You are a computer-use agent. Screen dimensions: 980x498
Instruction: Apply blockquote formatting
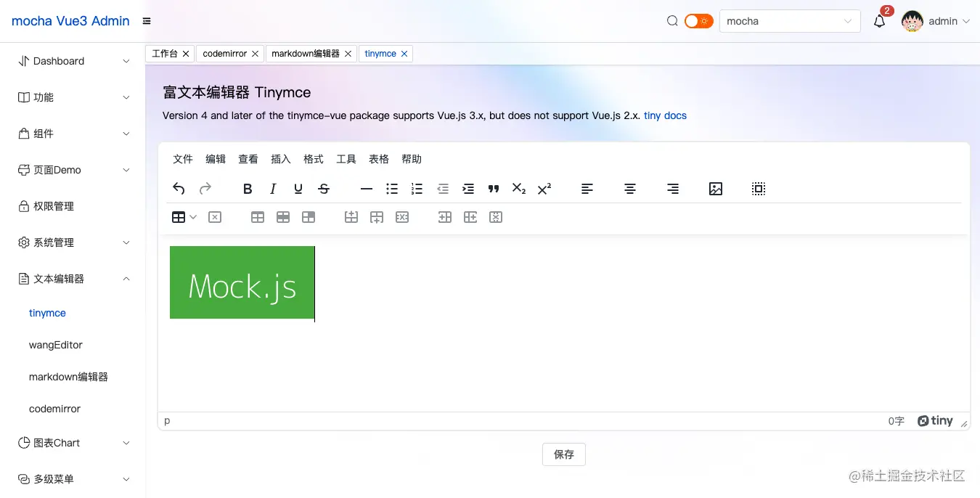click(494, 189)
